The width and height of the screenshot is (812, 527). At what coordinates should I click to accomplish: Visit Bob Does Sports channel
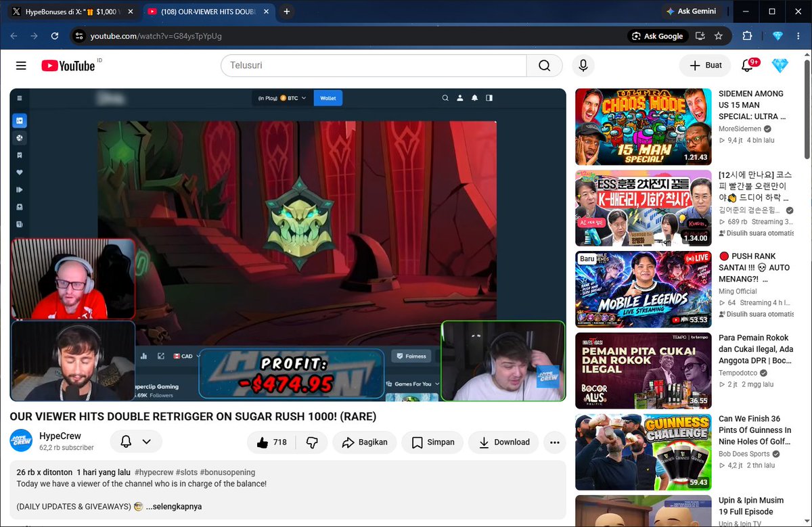tap(744, 454)
